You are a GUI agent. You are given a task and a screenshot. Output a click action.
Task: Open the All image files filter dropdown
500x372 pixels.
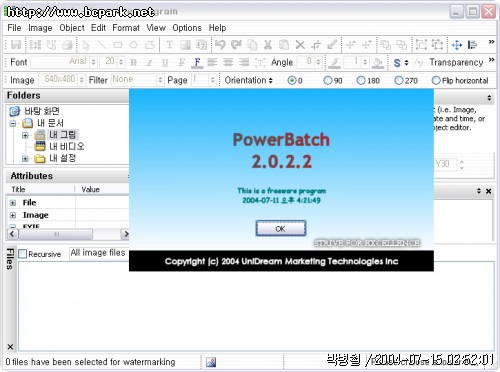[x=99, y=253]
